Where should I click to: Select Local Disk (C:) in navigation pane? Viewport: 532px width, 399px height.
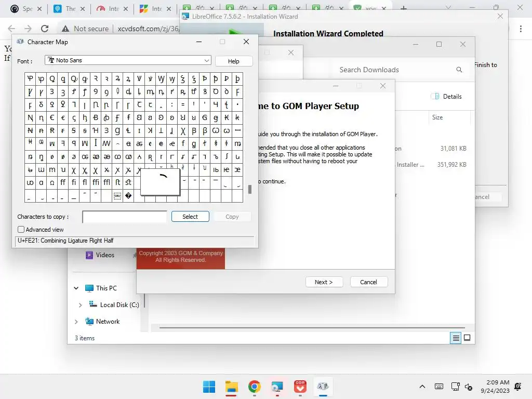click(119, 305)
